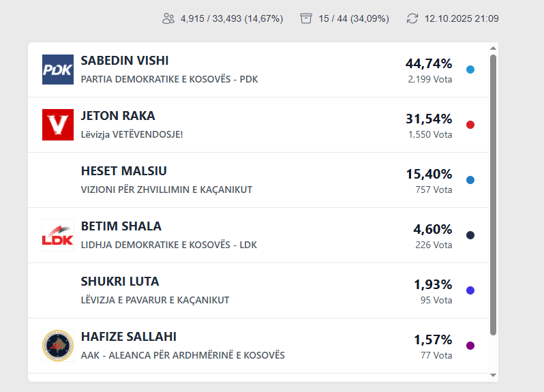Click the ballot box archive icon
544x392 pixels.
tap(306, 18)
